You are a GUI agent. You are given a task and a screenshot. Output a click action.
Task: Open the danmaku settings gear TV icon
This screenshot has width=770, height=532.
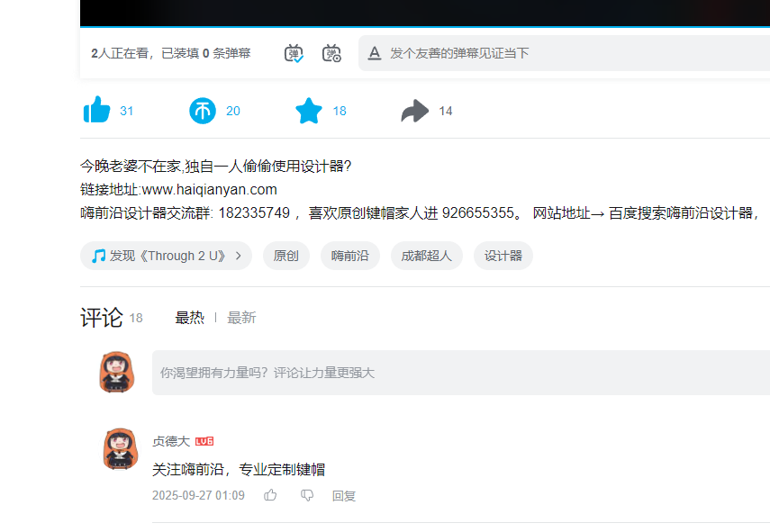[331, 53]
